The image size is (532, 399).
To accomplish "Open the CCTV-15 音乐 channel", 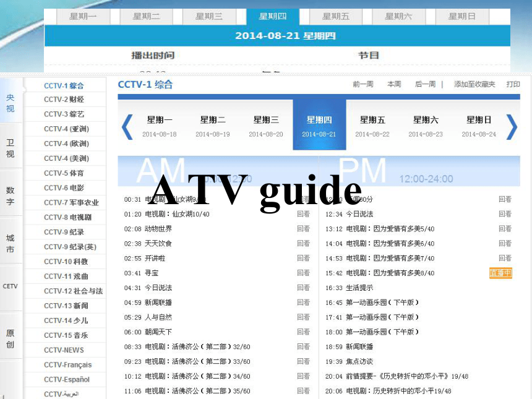I will click(x=66, y=335).
